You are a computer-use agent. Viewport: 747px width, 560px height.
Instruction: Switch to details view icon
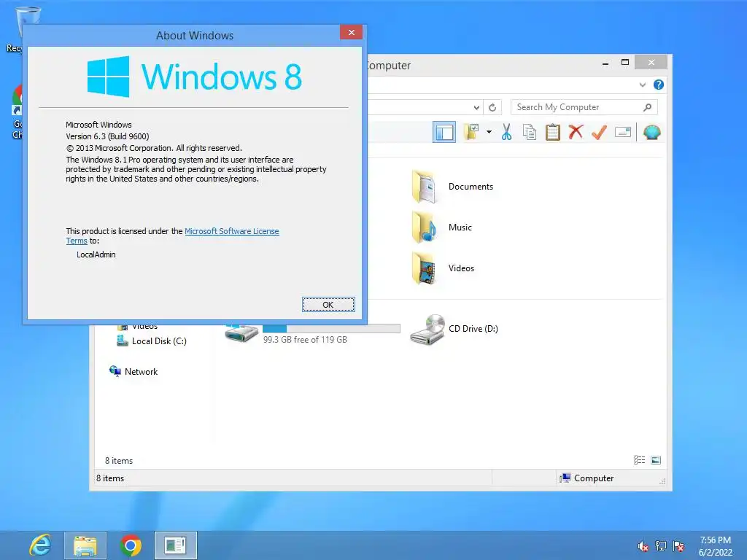(x=639, y=460)
